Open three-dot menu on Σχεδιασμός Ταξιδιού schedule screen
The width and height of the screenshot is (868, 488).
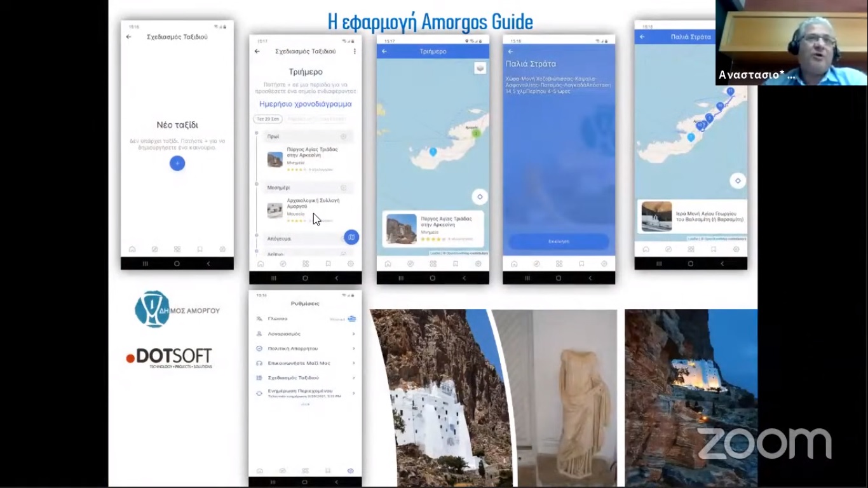coord(355,51)
